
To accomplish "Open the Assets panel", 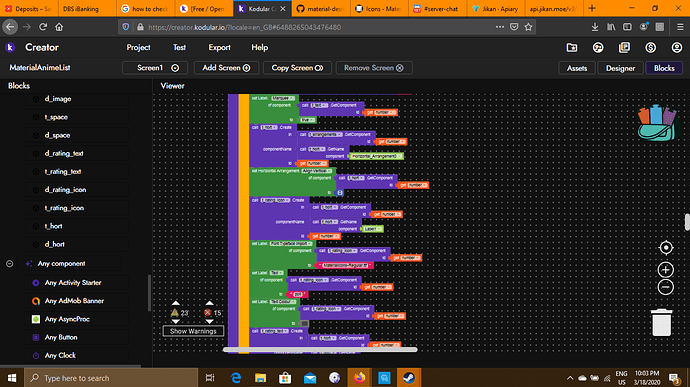I will pyautogui.click(x=576, y=68).
